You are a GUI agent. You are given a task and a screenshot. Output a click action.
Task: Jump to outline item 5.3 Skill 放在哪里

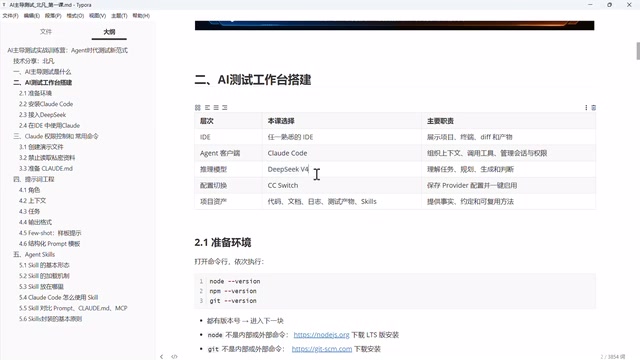click(x=41, y=287)
